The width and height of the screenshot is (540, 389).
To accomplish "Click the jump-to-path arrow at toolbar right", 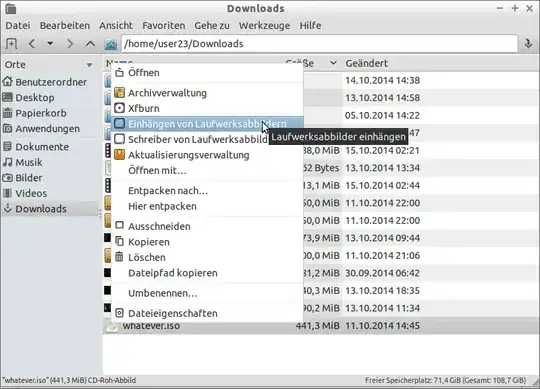I will [x=528, y=44].
